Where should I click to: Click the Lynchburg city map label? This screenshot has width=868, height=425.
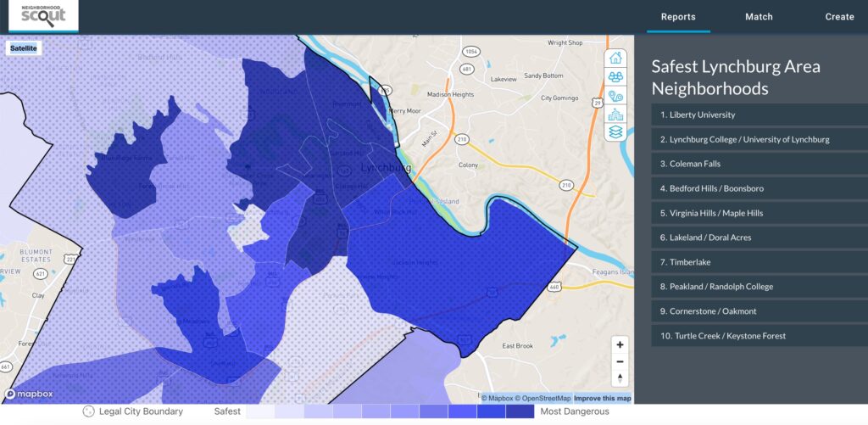386,167
